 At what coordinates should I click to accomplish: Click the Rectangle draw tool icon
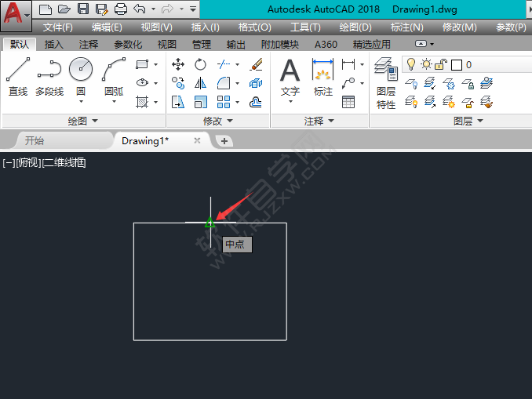click(x=142, y=64)
